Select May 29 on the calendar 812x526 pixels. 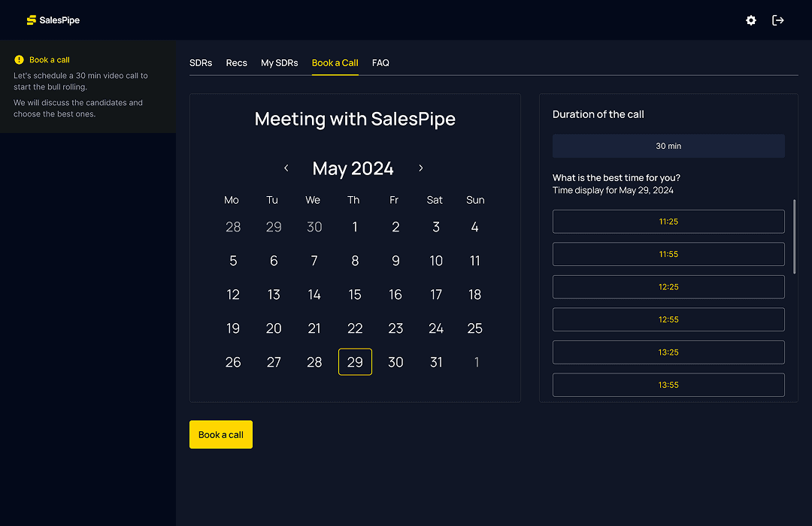355,361
